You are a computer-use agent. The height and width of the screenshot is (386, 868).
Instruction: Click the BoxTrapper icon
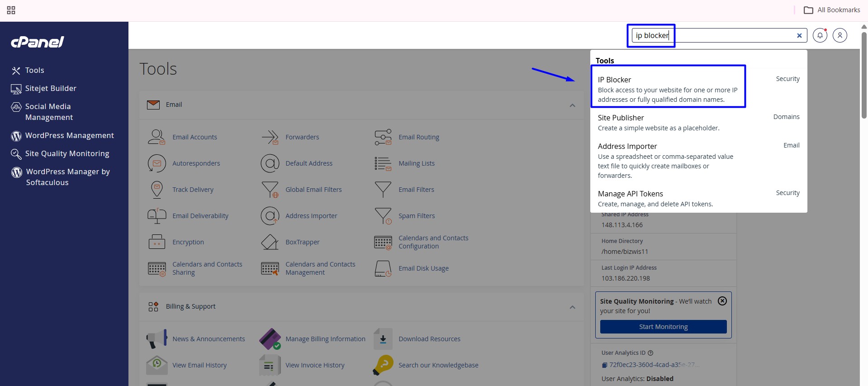click(x=270, y=242)
